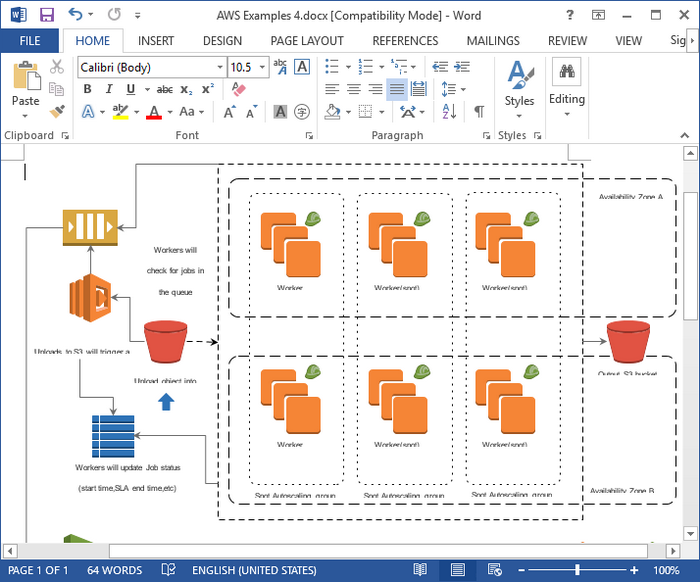Viewport: 700px width, 582px height.
Task: Switch to Web Layout view icon
Action: pos(494,570)
